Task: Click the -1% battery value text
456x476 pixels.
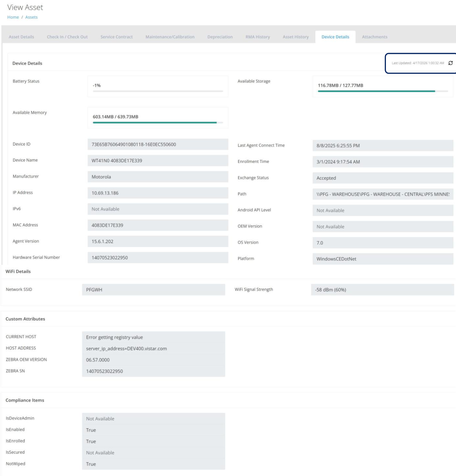Action: pyautogui.click(x=96, y=86)
